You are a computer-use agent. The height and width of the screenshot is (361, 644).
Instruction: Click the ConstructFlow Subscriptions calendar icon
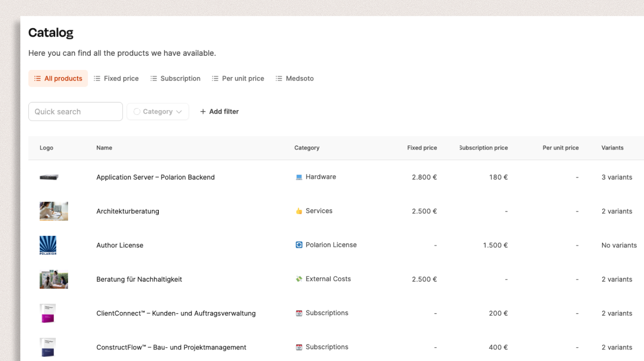299,347
